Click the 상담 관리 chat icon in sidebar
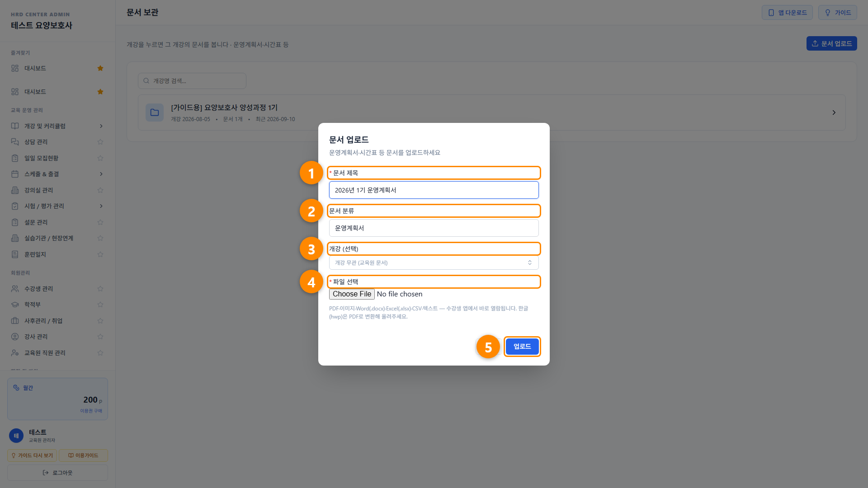The height and width of the screenshot is (488, 868). pos(15,142)
